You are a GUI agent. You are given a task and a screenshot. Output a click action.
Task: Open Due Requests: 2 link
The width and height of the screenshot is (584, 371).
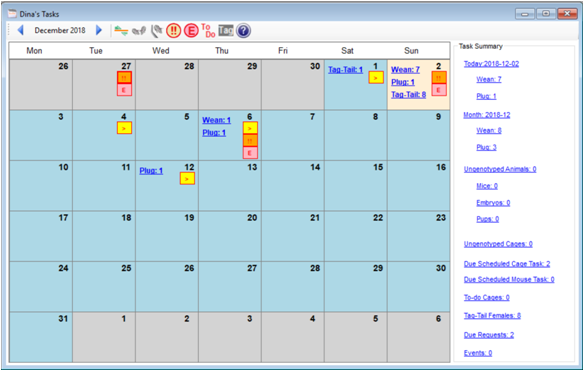tap(489, 335)
